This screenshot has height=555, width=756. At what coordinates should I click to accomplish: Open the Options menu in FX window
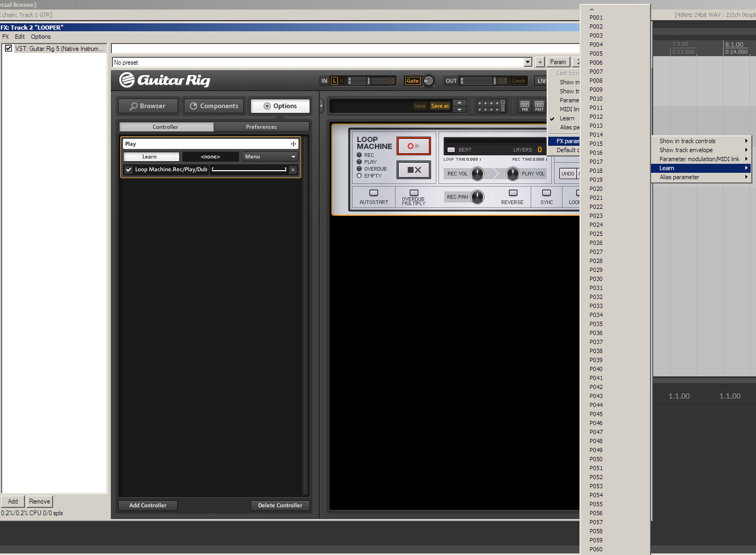[x=41, y=37]
